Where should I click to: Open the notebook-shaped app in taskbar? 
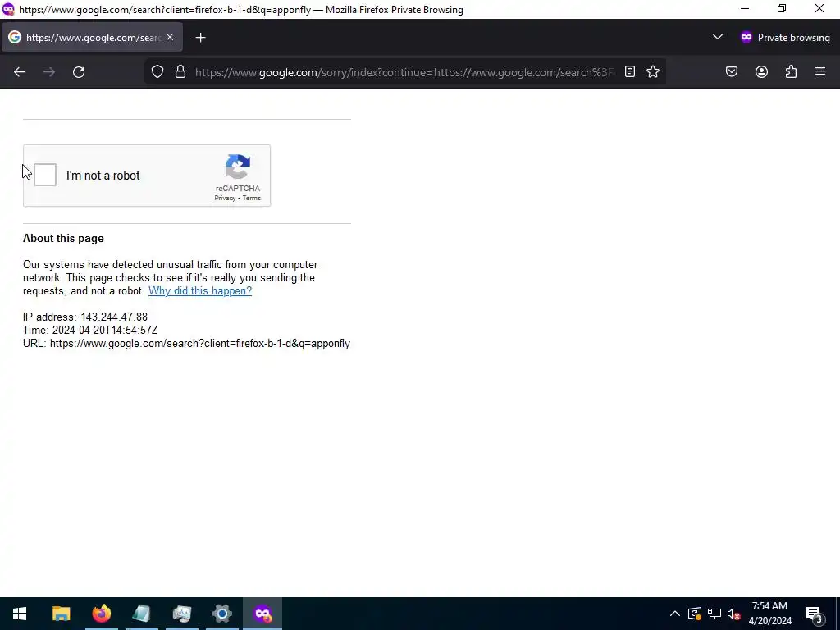pyautogui.click(x=141, y=614)
